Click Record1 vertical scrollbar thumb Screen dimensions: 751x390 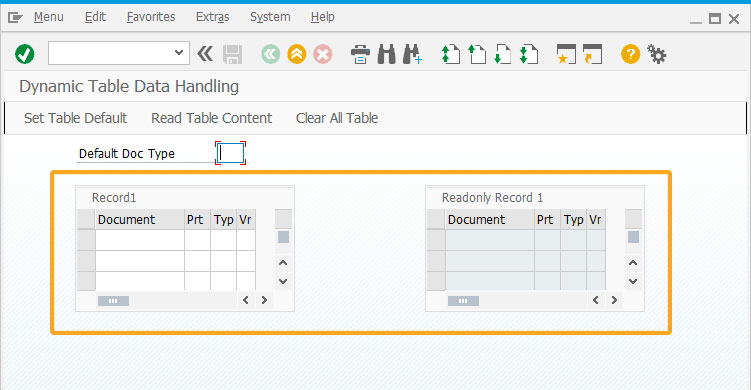(x=284, y=237)
